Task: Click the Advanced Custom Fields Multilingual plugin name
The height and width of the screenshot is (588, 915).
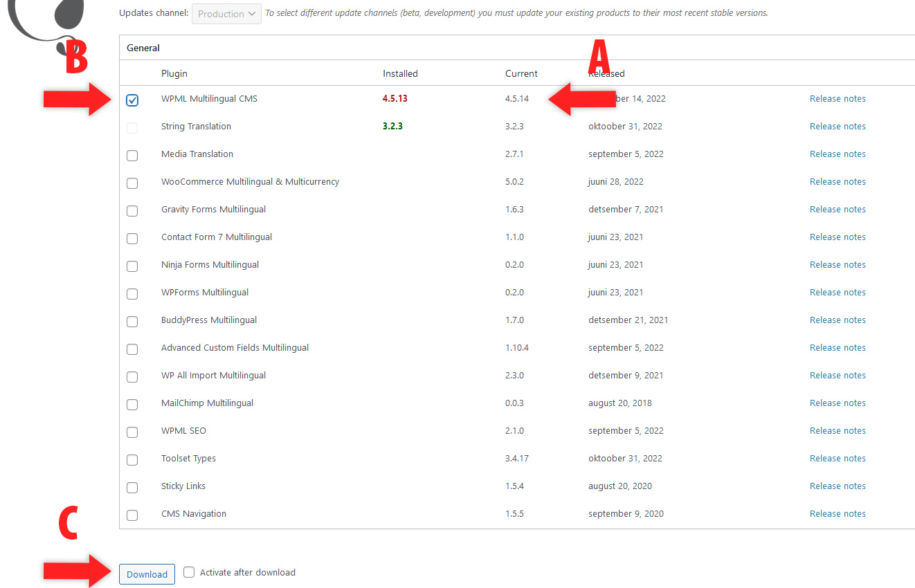Action: pos(235,348)
